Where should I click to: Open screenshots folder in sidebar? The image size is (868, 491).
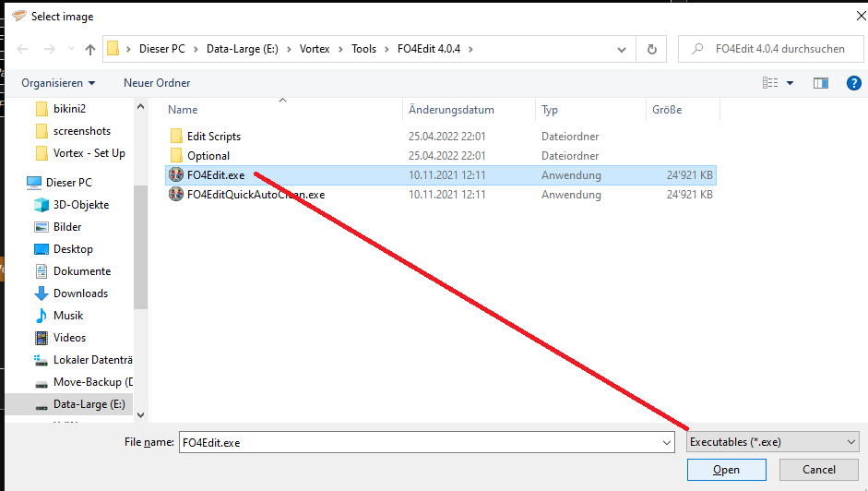pyautogui.click(x=82, y=131)
